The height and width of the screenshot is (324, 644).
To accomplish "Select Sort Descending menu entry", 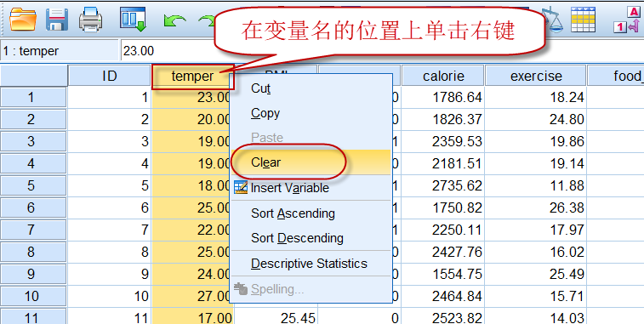I will 310,238.
